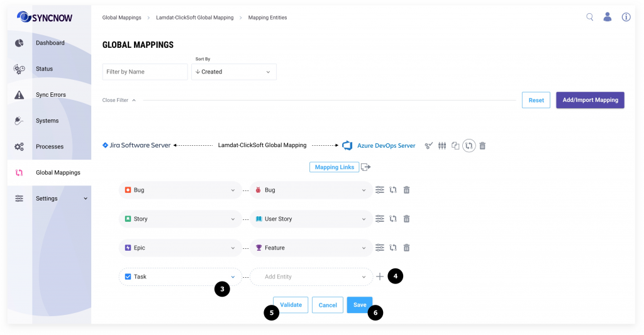644x335 pixels.
Task: Click Mapping Entities breadcrumb
Action: [267, 18]
